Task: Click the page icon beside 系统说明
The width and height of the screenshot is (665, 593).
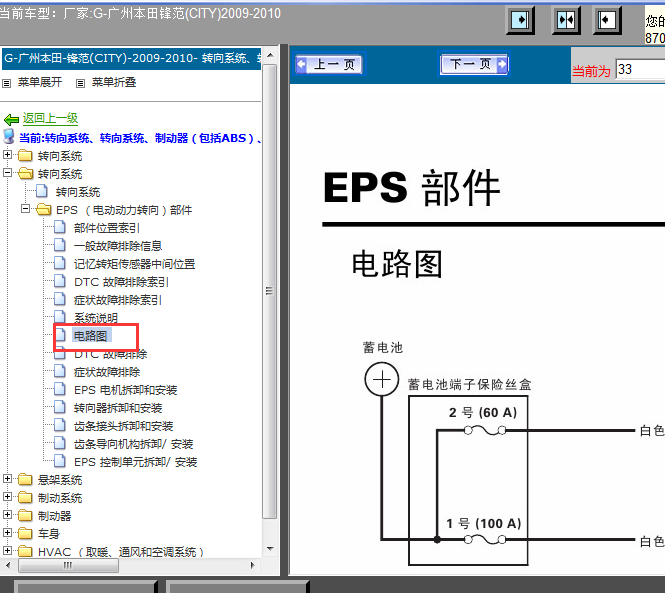Action: [61, 318]
